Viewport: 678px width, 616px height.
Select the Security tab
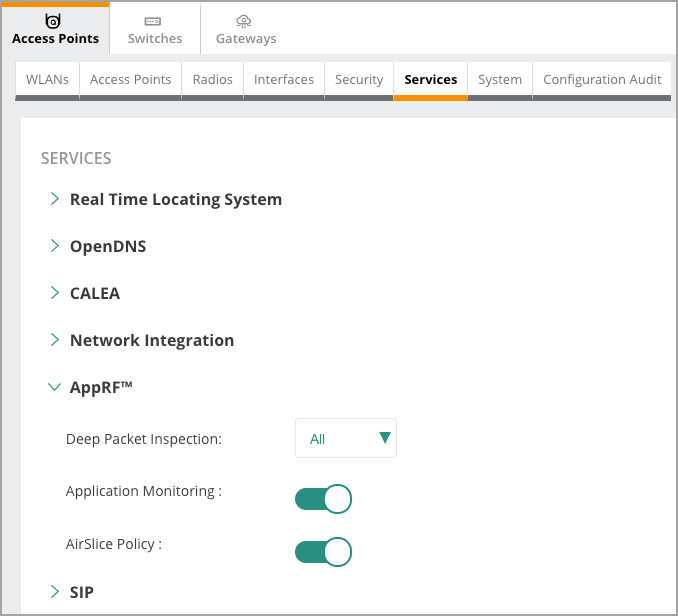(x=359, y=79)
